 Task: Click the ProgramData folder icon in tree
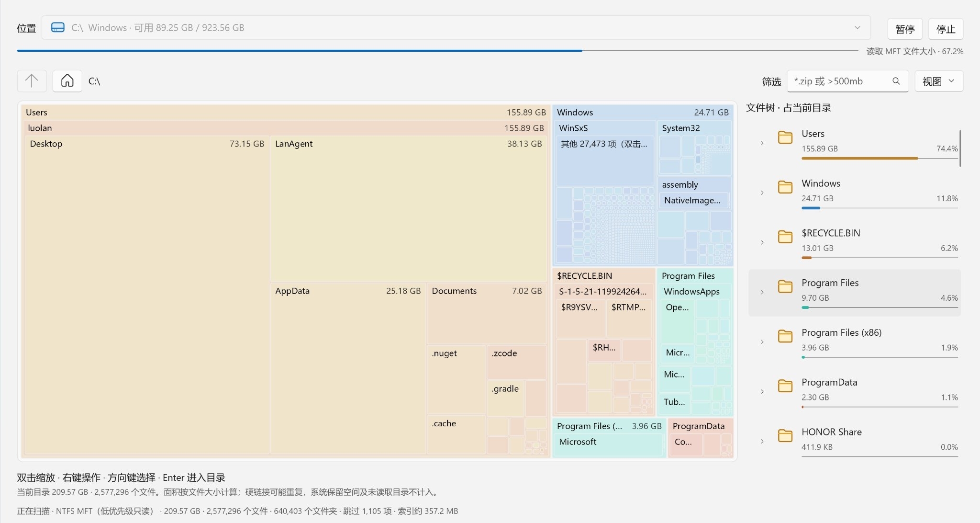[x=785, y=386]
